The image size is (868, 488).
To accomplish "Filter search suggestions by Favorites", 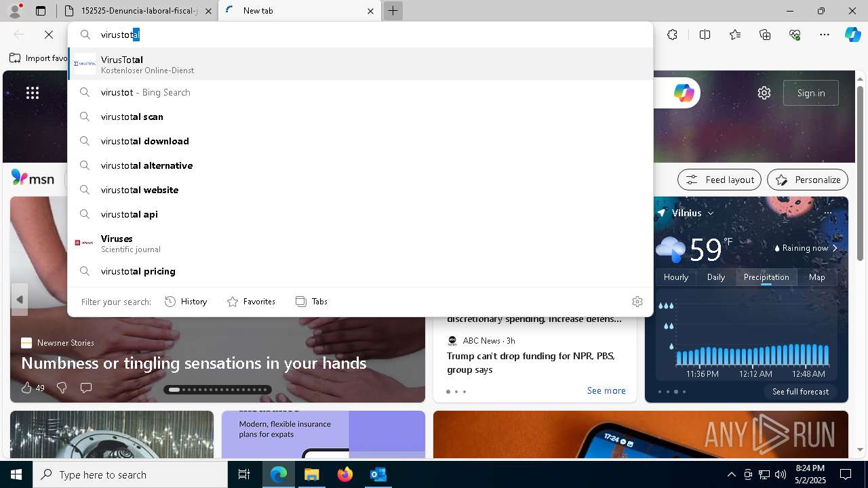I will coord(251,302).
